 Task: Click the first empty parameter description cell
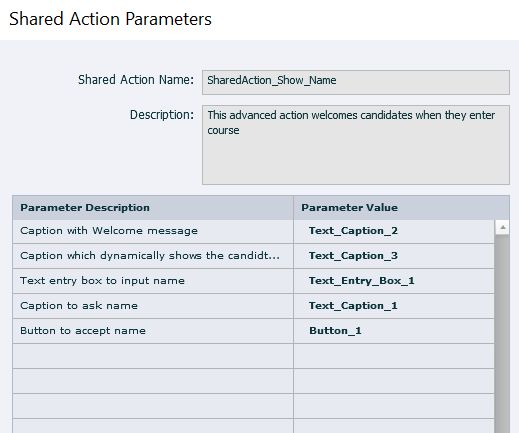pyautogui.click(x=153, y=356)
